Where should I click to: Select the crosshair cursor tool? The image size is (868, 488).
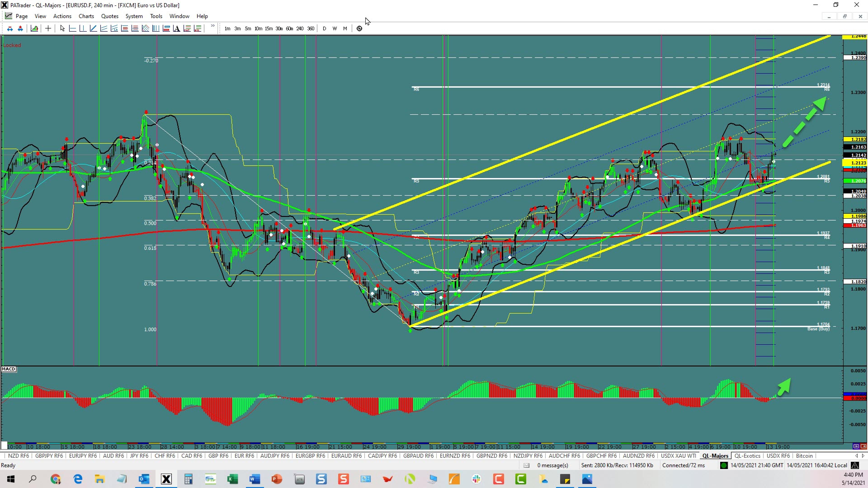coord(48,29)
